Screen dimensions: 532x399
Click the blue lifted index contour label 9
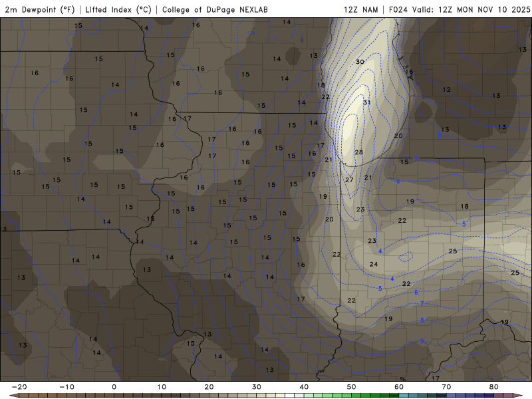(x=422, y=341)
